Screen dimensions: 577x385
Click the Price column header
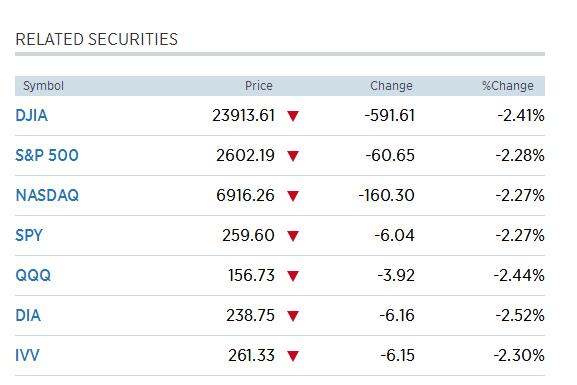pyautogui.click(x=259, y=86)
